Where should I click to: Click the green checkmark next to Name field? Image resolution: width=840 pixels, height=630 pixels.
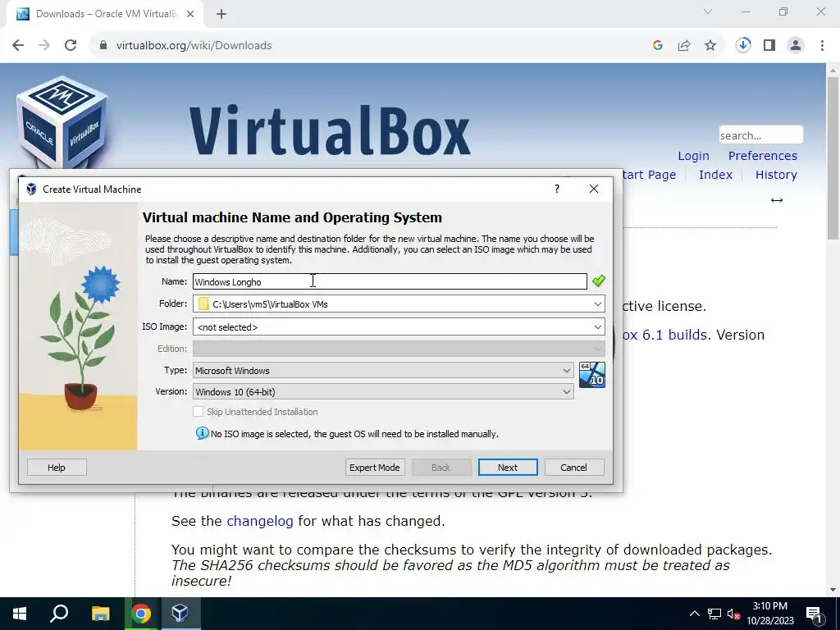coord(598,281)
